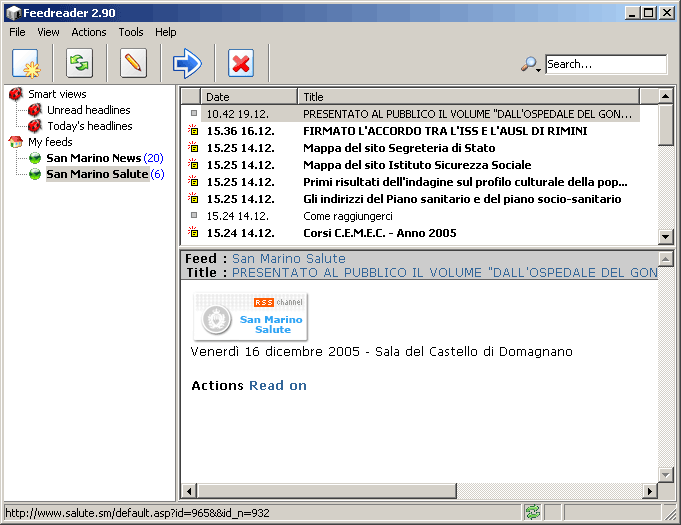Click unread icon of FIRMATO L'ACCORDO row

point(193,130)
